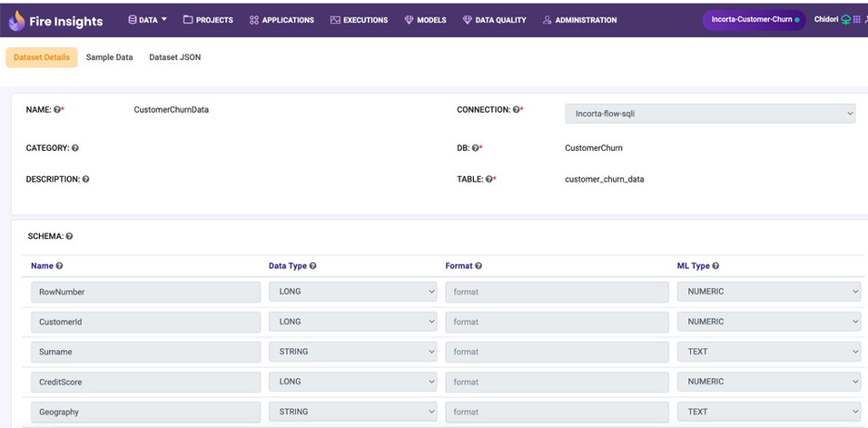Click the help icon beside CATEGORY

coord(75,148)
